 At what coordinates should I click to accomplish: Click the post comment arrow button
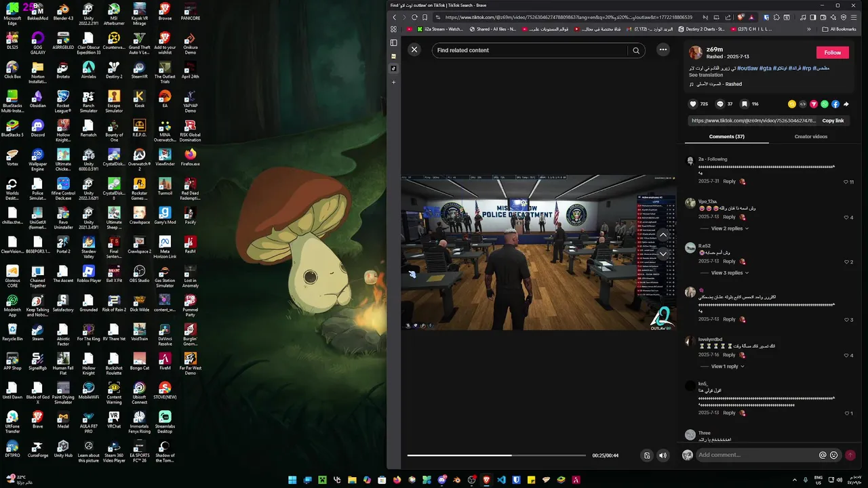click(x=850, y=455)
